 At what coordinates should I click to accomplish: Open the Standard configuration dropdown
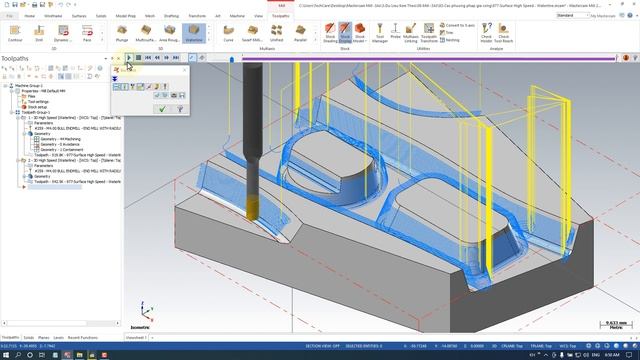[x=573, y=16]
